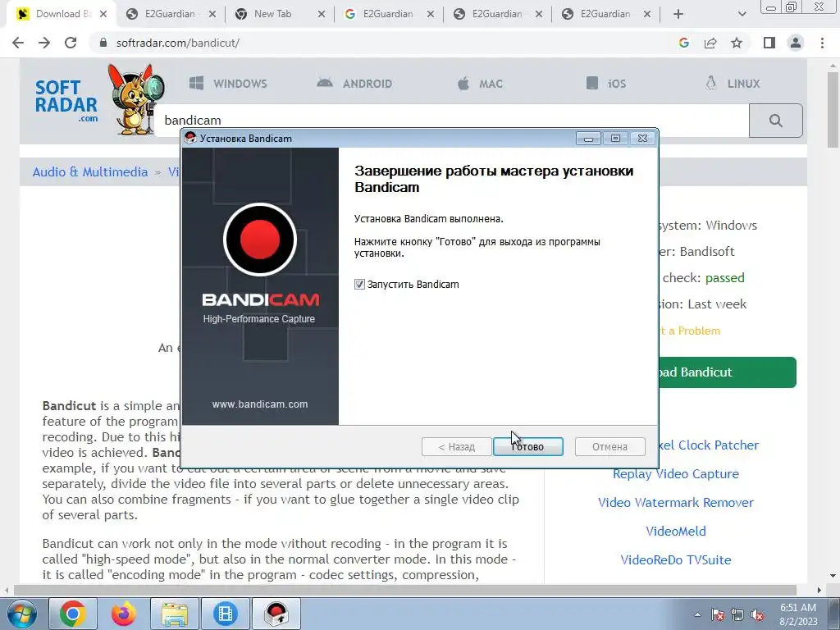Open the MAC category

[480, 84]
